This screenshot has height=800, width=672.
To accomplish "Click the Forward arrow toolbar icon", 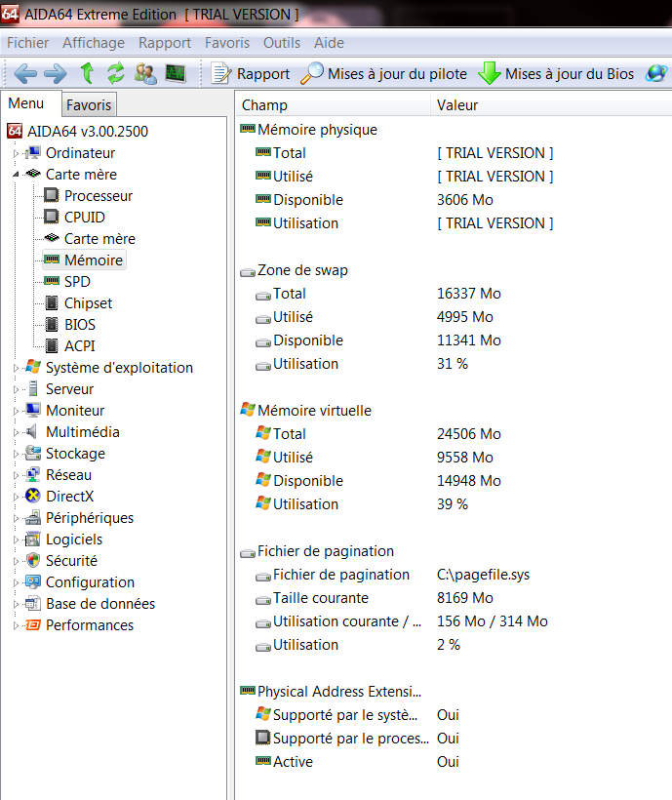I will coord(55,74).
